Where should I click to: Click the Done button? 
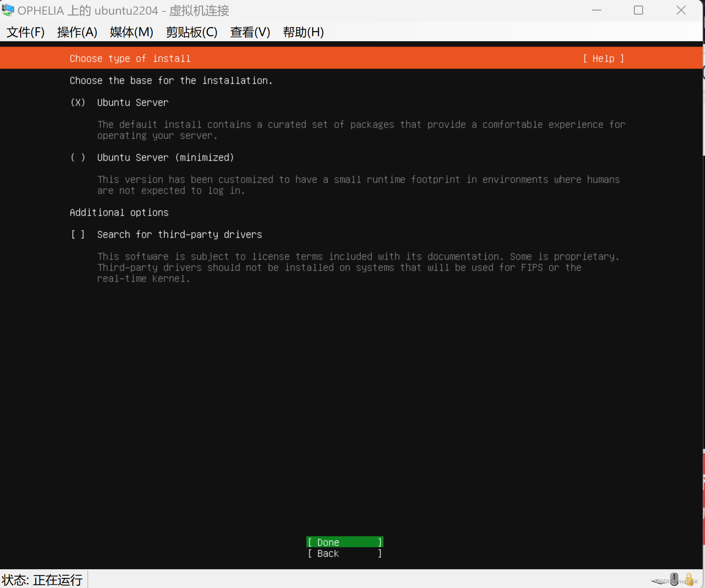(344, 542)
